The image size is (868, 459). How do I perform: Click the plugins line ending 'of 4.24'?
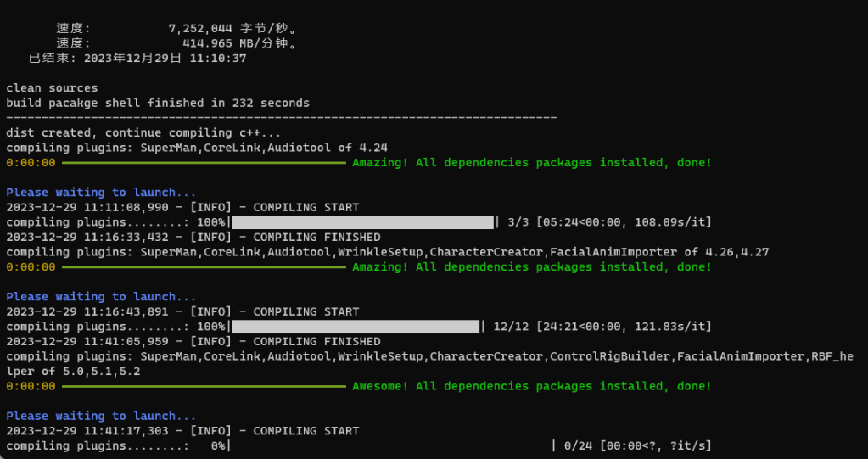[197, 148]
